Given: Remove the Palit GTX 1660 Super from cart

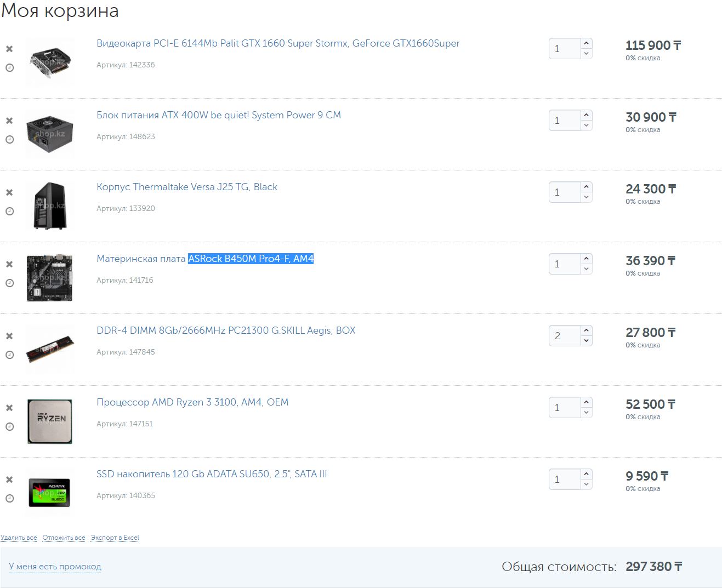Looking at the screenshot, I should pos(9,49).
